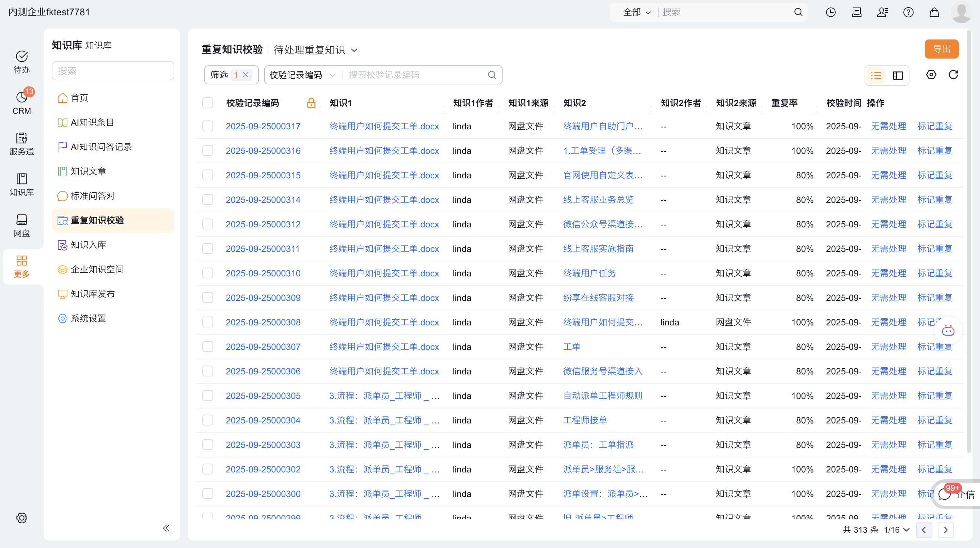Open the column settings hexagon icon
This screenshot has width=980, height=548.
point(931,75)
